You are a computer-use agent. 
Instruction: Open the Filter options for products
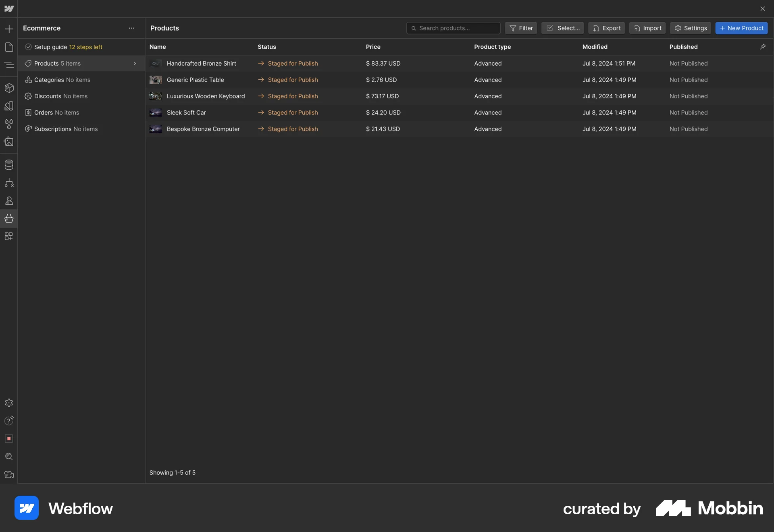click(x=520, y=28)
